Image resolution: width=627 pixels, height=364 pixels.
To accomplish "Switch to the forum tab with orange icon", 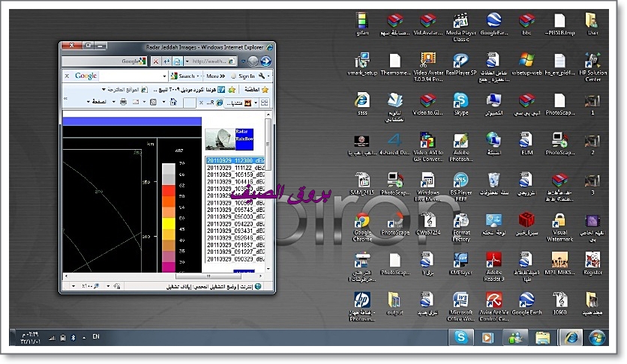I will point(238,103).
